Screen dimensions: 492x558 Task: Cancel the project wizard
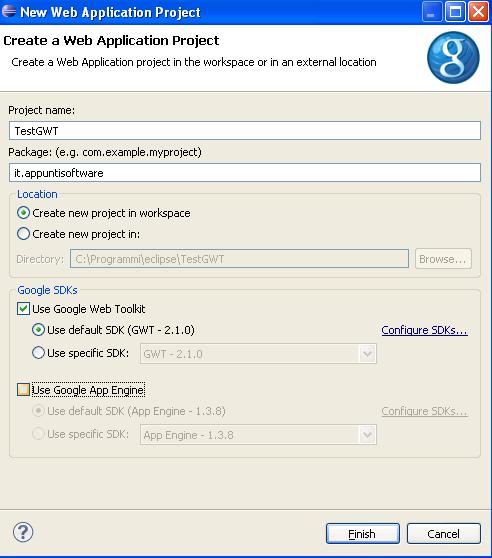(444, 533)
